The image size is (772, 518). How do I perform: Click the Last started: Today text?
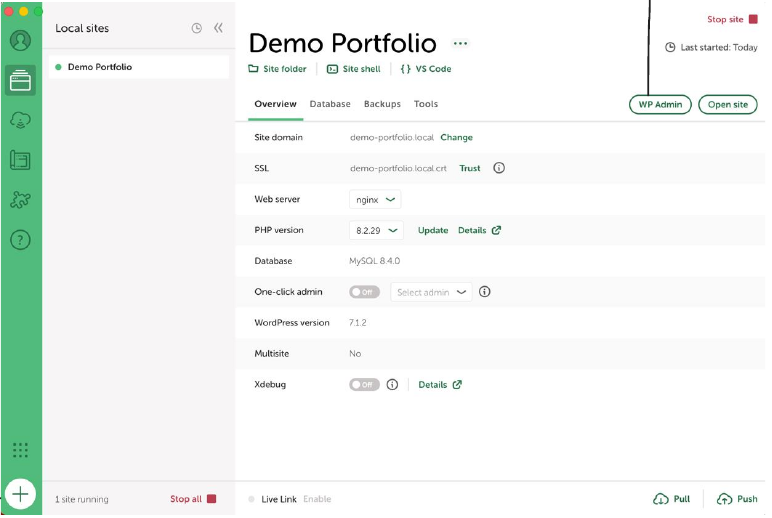click(719, 48)
